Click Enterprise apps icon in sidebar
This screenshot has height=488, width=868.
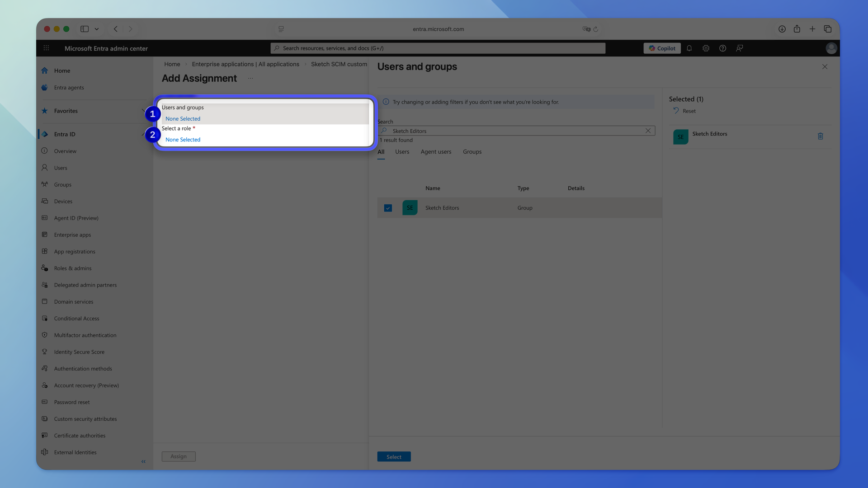click(44, 235)
